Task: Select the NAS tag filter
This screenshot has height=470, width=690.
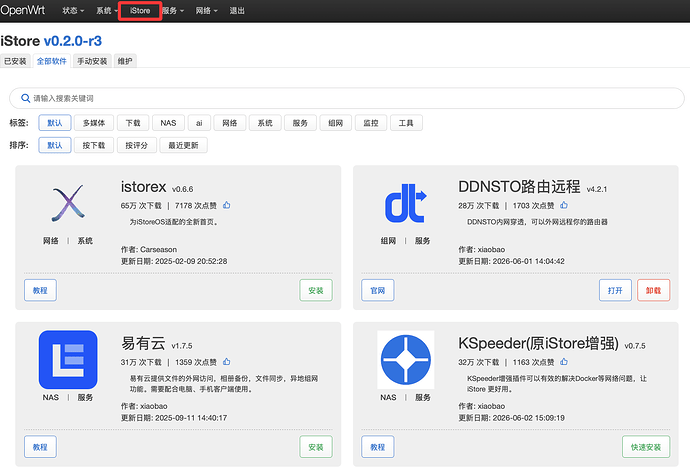Action: (x=168, y=123)
